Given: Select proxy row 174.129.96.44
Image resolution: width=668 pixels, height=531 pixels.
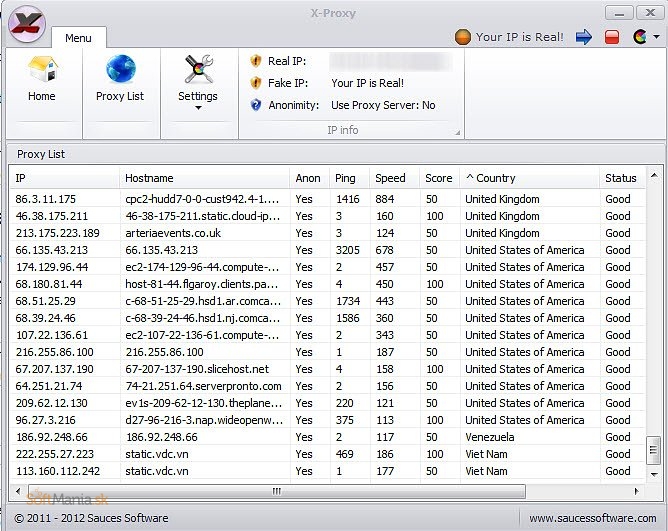Looking at the screenshot, I should 327,267.
